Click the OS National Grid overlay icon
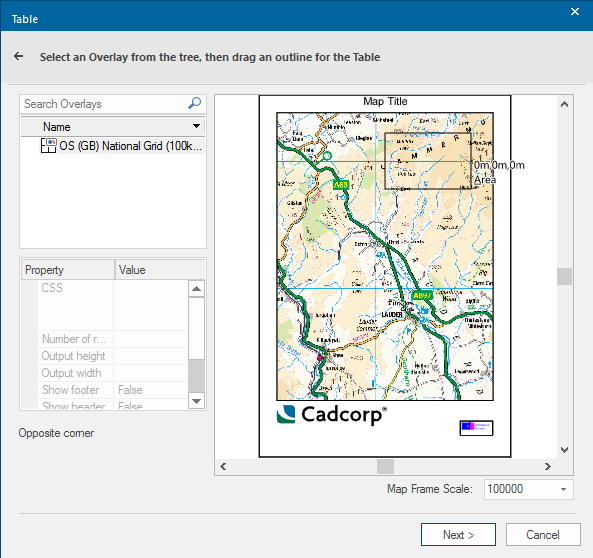 (x=48, y=146)
